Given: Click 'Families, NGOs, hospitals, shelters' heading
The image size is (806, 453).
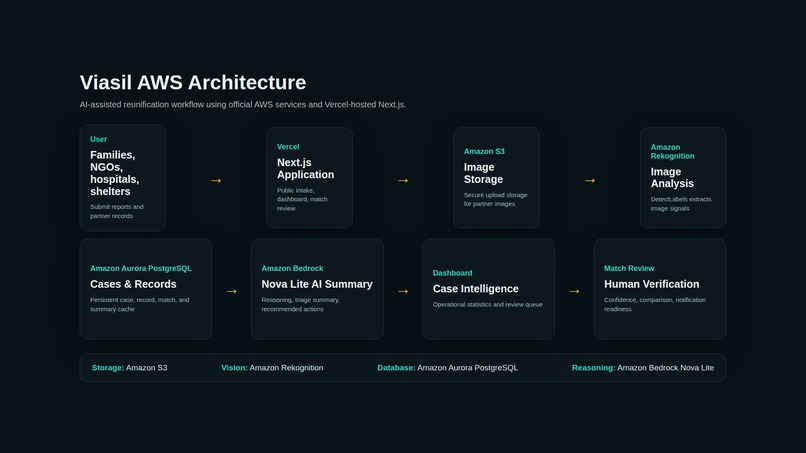Looking at the screenshot, I should coord(115,173).
